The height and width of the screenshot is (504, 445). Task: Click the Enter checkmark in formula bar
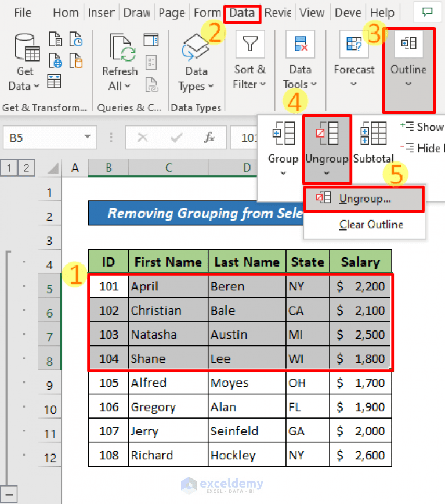coord(176,138)
